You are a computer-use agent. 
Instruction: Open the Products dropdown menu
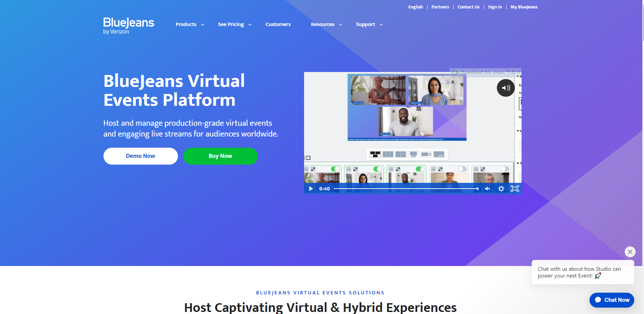tap(186, 24)
